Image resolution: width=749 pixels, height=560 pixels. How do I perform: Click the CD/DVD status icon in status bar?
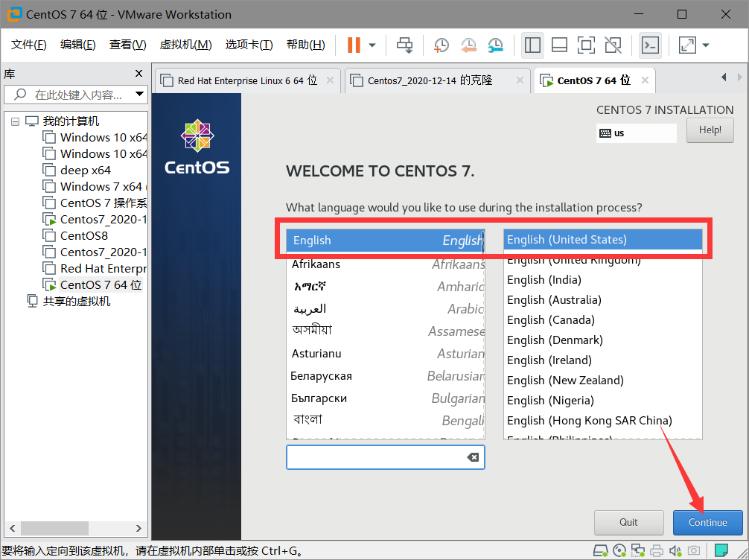point(619,550)
